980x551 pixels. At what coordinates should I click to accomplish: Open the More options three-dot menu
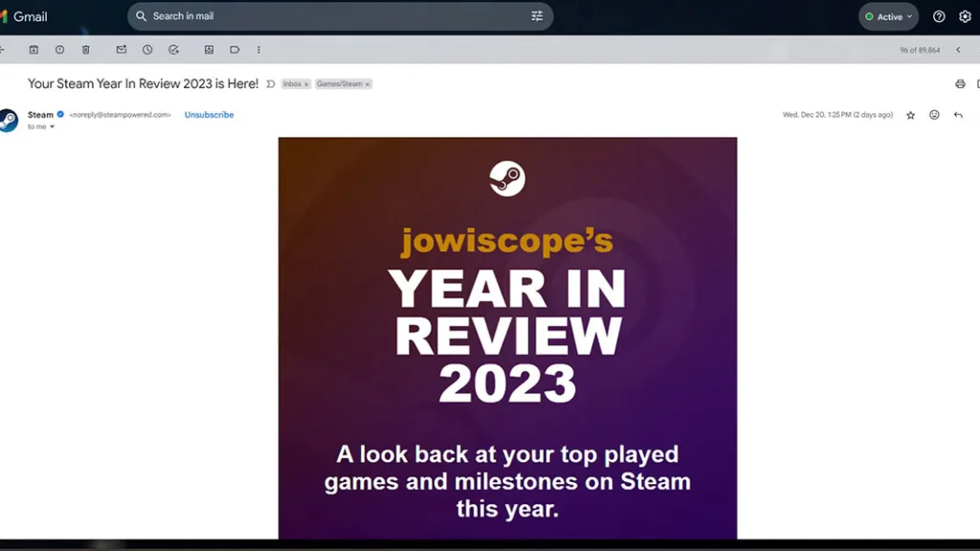258,50
